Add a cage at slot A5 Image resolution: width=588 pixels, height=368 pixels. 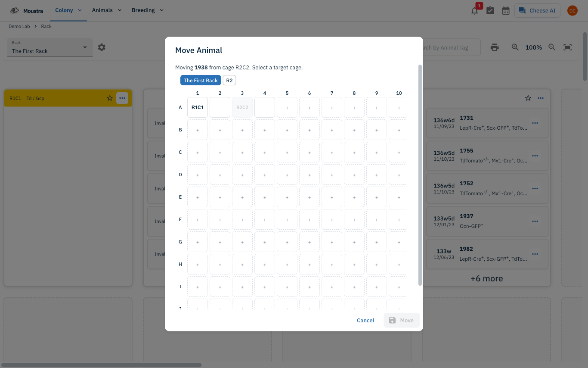[287, 107]
